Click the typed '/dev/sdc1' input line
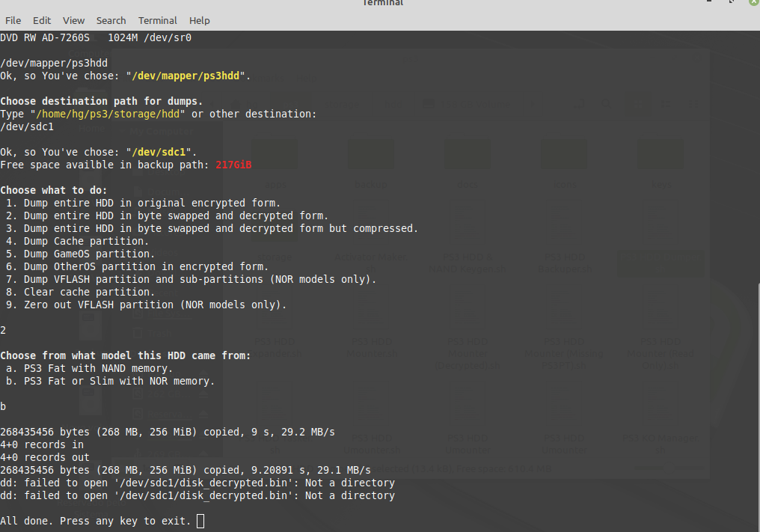760x532 pixels. click(27, 126)
